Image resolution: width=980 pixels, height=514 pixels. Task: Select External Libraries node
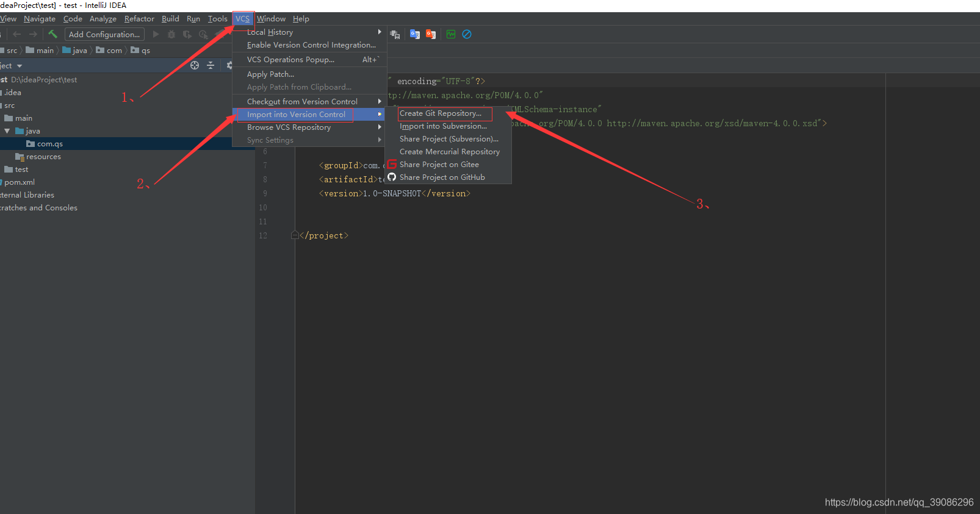tap(27, 195)
